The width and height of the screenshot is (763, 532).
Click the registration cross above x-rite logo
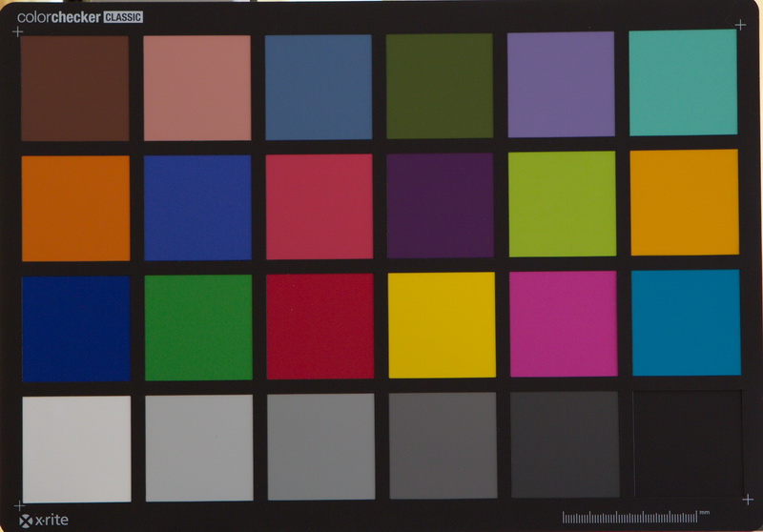[19, 505]
